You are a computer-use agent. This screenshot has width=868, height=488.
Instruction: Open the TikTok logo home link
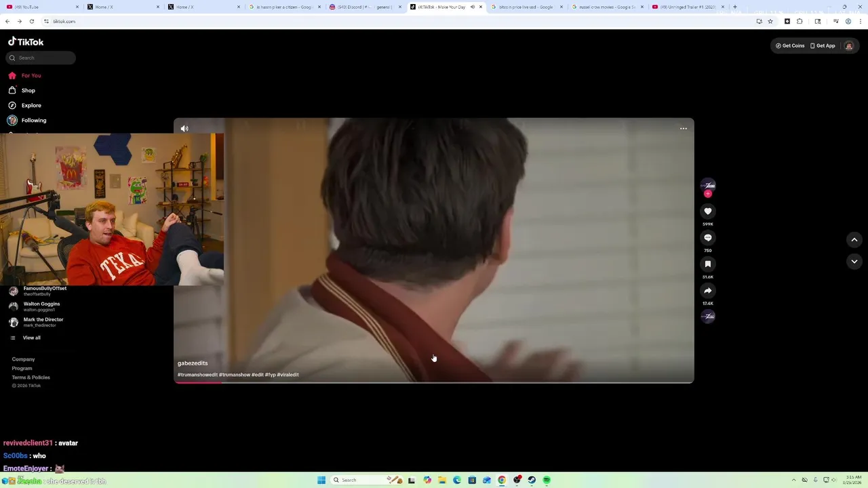26,41
